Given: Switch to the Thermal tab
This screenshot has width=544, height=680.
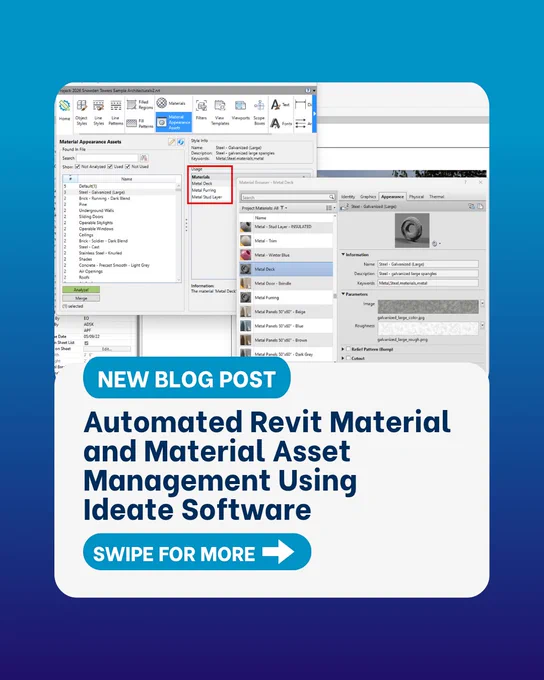Looking at the screenshot, I should pyautogui.click(x=436, y=197).
